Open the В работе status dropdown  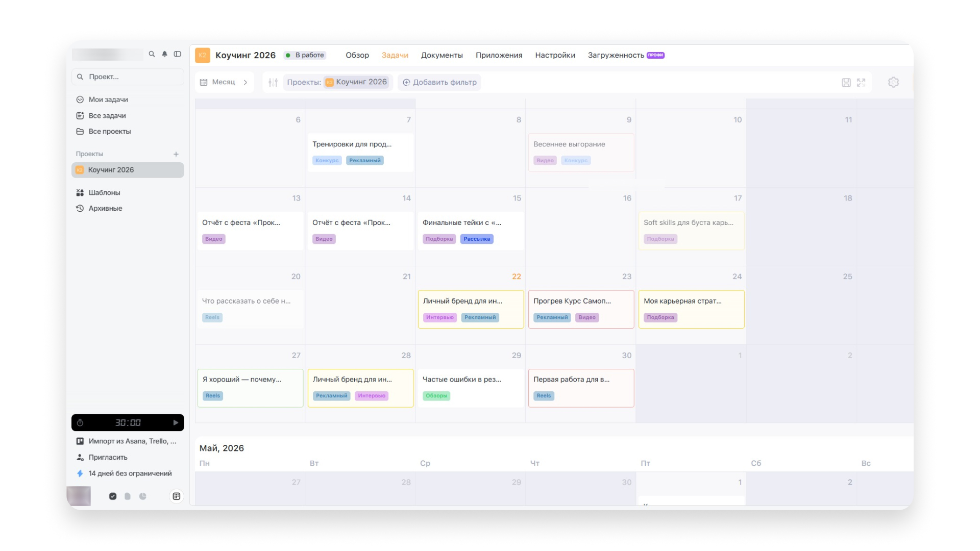tap(305, 55)
